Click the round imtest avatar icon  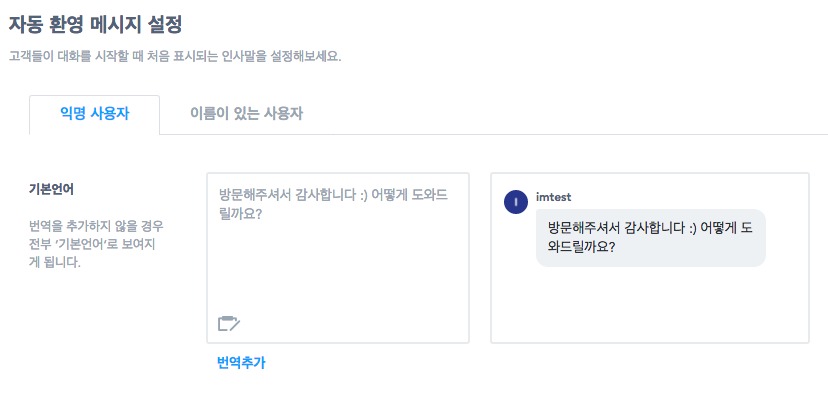tap(516, 202)
